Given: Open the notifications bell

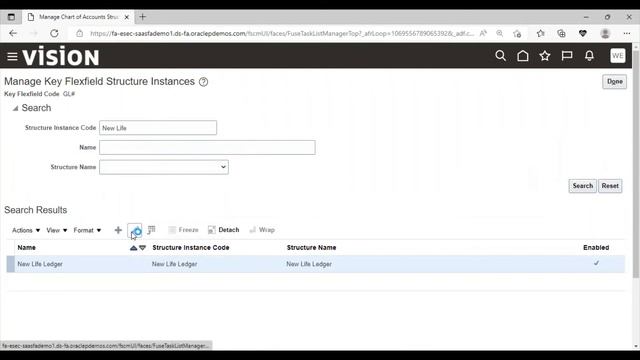Looking at the screenshot, I should tap(589, 56).
